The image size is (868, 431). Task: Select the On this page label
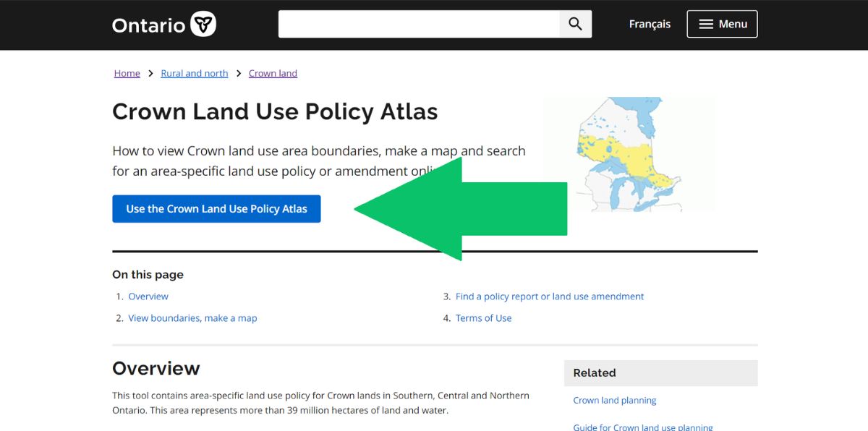tap(148, 275)
